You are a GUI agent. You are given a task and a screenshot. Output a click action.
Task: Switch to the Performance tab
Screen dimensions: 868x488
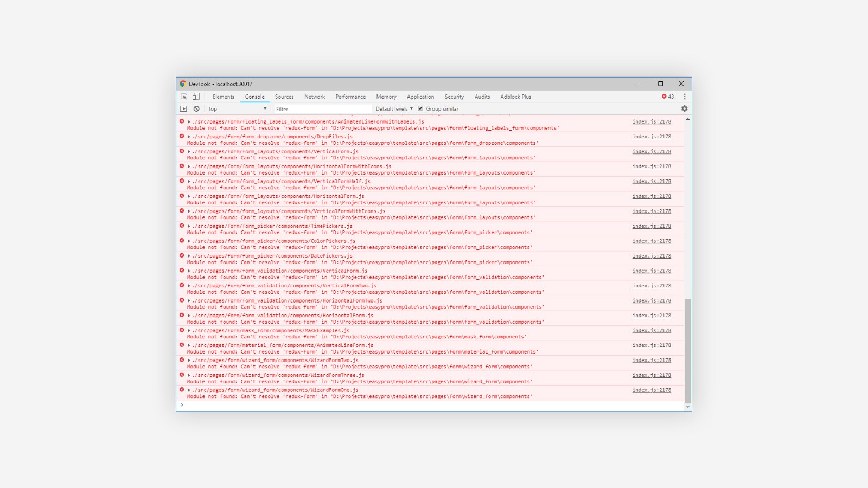coord(350,97)
